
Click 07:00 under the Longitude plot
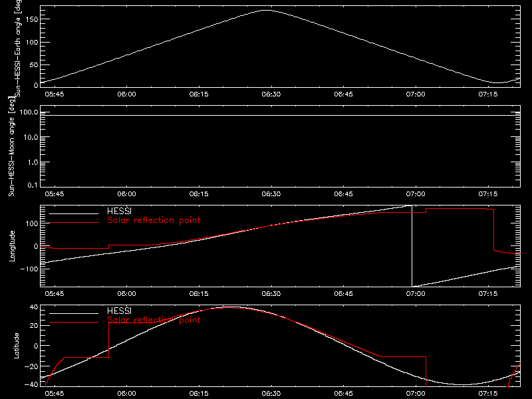416,293
